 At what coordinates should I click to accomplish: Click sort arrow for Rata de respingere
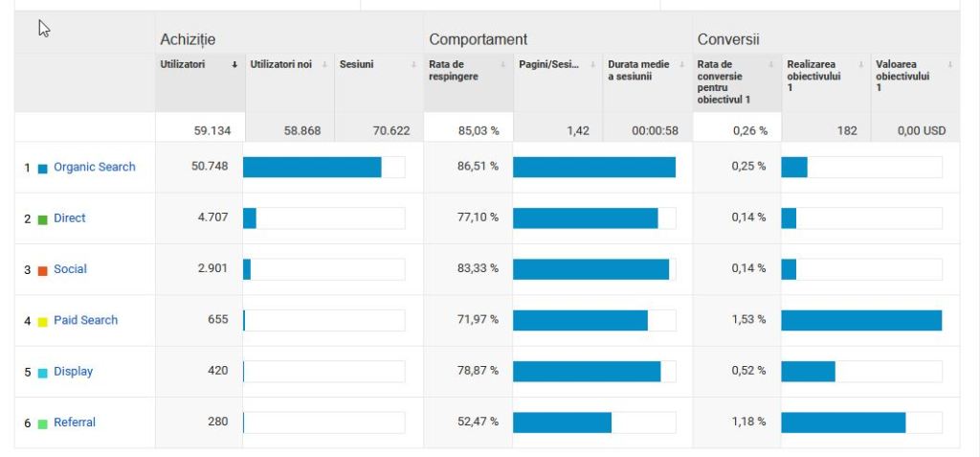point(503,65)
